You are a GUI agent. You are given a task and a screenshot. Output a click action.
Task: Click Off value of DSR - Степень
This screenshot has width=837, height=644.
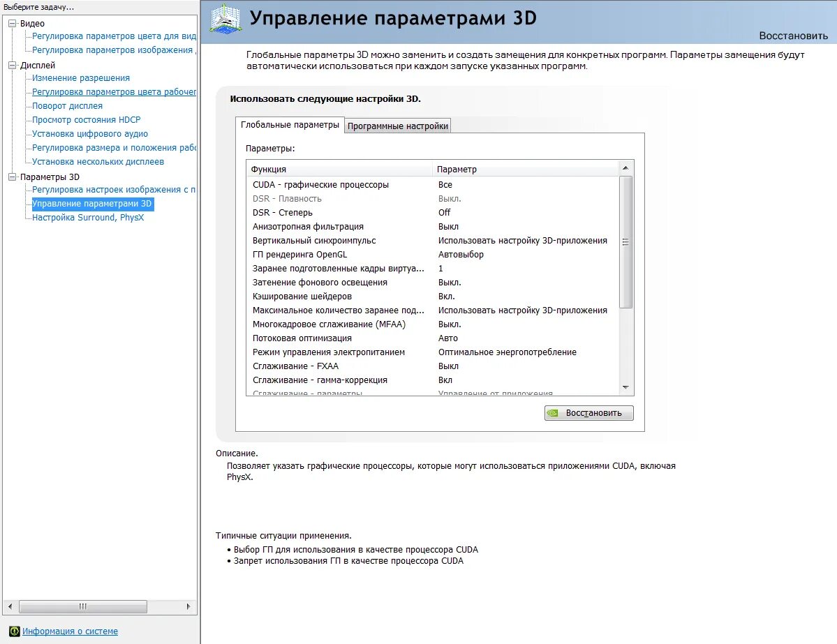coord(444,212)
